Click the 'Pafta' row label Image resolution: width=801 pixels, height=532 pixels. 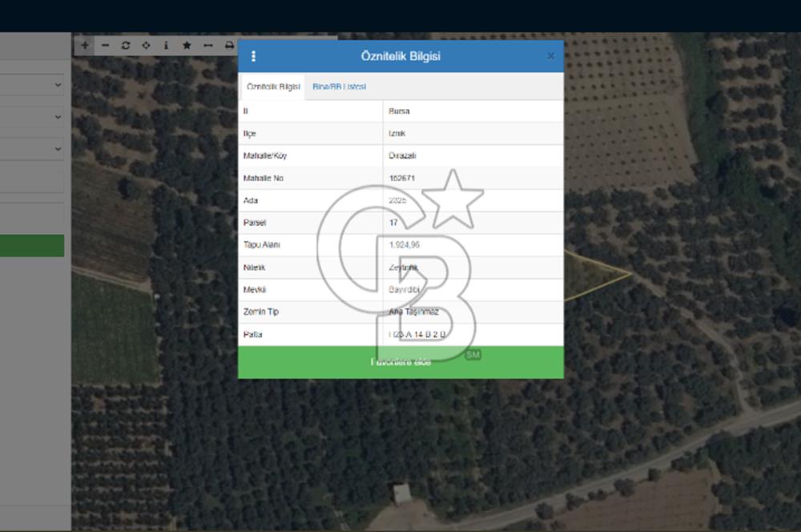[253, 334]
